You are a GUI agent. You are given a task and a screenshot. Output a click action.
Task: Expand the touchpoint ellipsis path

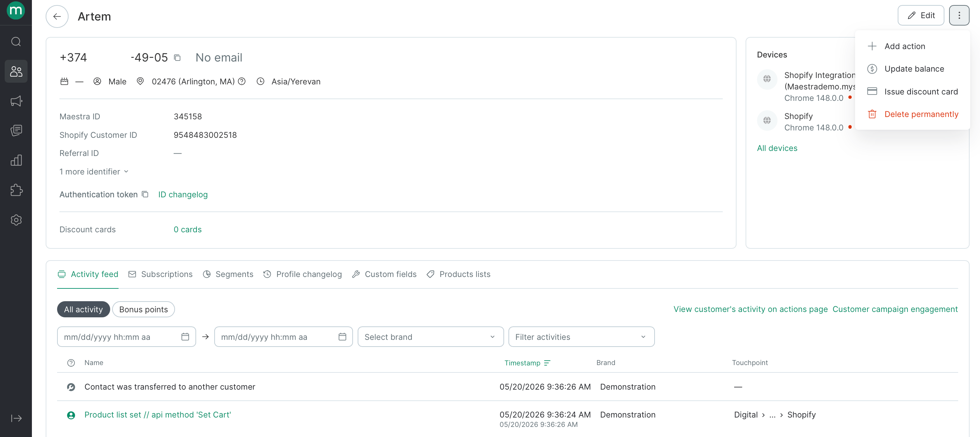[772, 415]
